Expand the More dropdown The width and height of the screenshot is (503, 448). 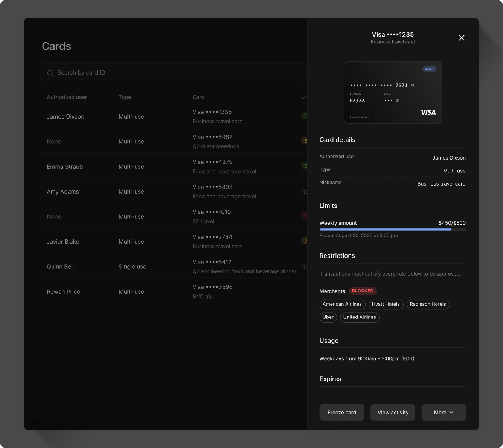pos(444,413)
